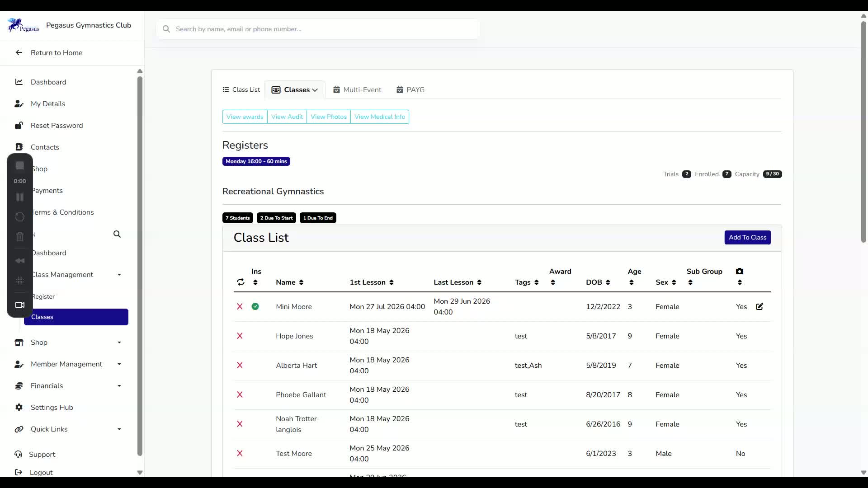This screenshot has width=868, height=488.
Task: Click the My Details user icon
Action: click(19, 103)
